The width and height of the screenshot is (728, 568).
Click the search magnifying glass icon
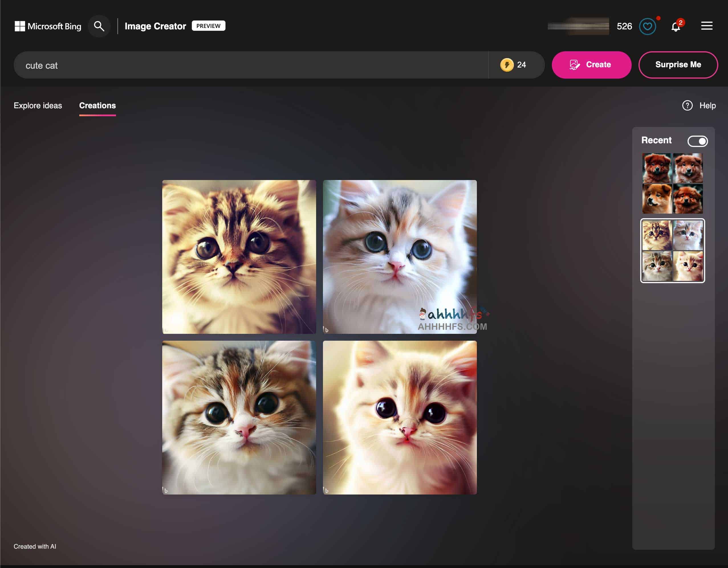[x=99, y=25]
